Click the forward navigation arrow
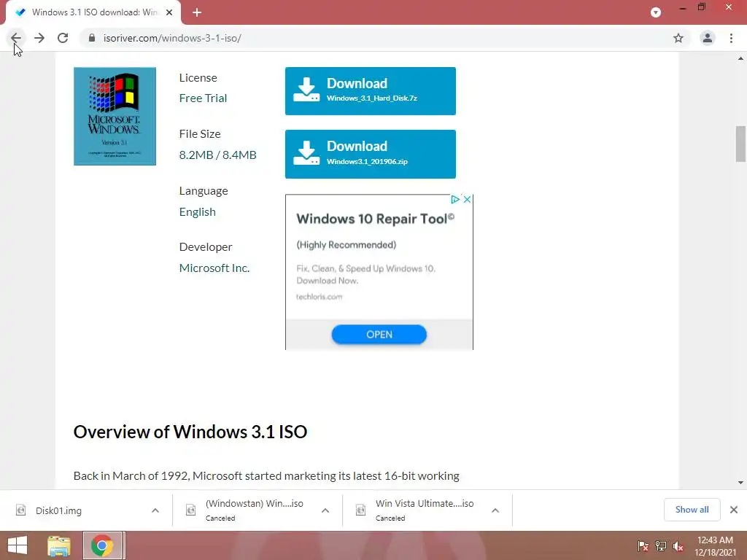 (39, 38)
